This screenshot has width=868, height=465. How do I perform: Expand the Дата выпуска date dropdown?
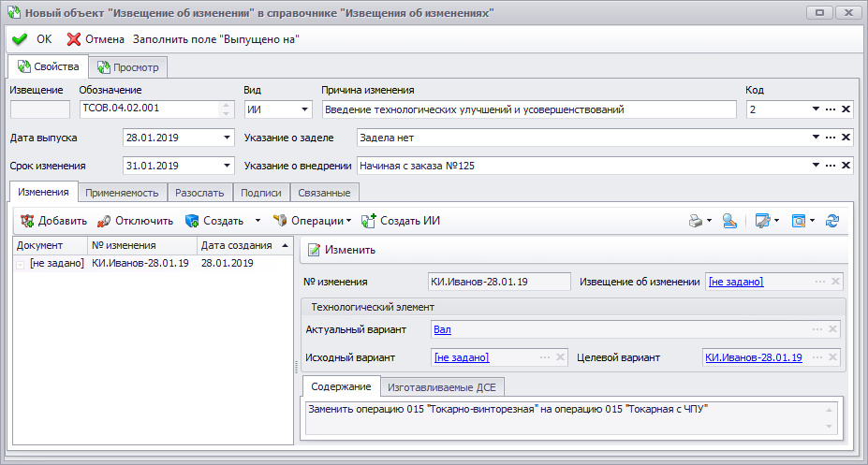point(227,138)
